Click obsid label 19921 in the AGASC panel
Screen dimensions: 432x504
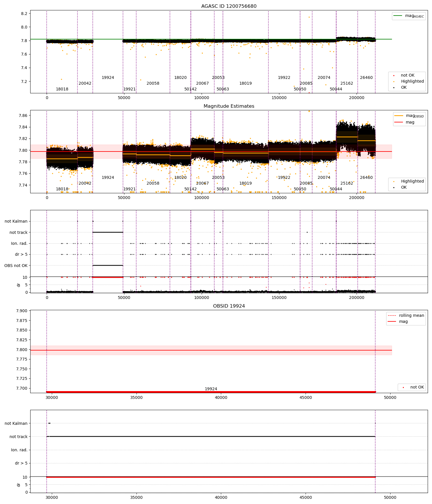[x=129, y=89]
